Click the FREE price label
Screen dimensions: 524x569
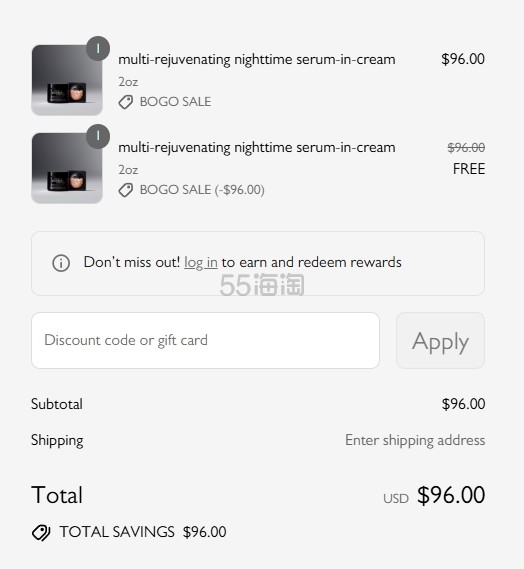(469, 169)
